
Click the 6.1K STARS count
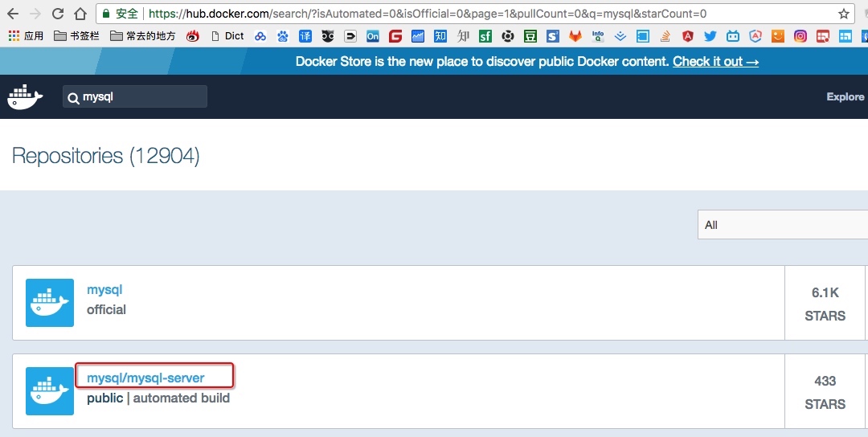click(825, 304)
